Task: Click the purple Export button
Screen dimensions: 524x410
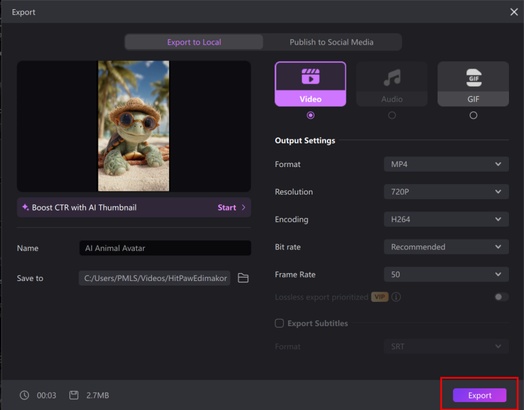Action: pos(480,395)
